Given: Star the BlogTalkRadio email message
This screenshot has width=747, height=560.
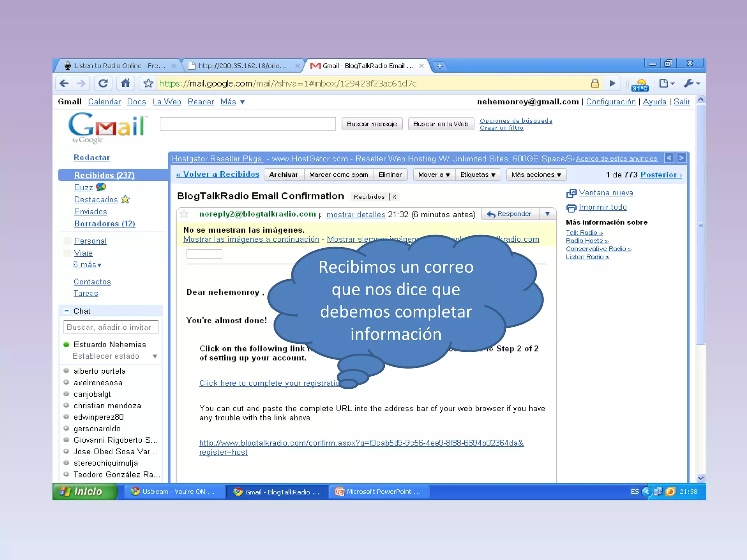Looking at the screenshot, I should tap(184, 214).
